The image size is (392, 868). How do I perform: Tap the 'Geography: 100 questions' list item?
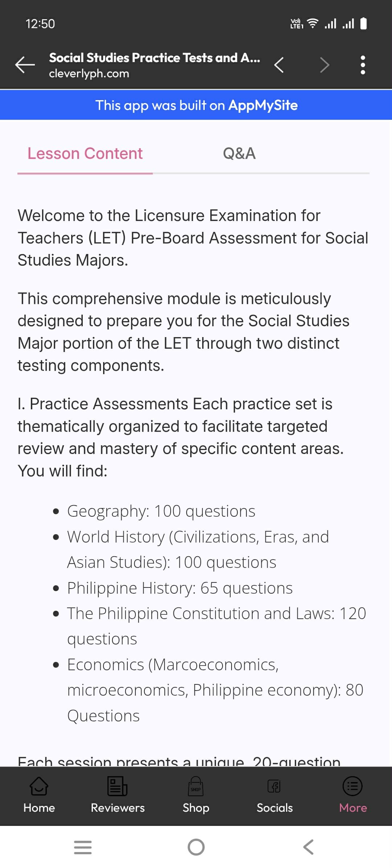(161, 511)
